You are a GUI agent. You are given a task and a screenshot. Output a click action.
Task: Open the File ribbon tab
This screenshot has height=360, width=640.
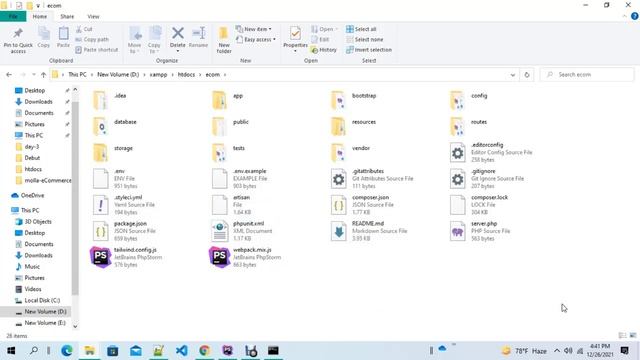(13, 17)
